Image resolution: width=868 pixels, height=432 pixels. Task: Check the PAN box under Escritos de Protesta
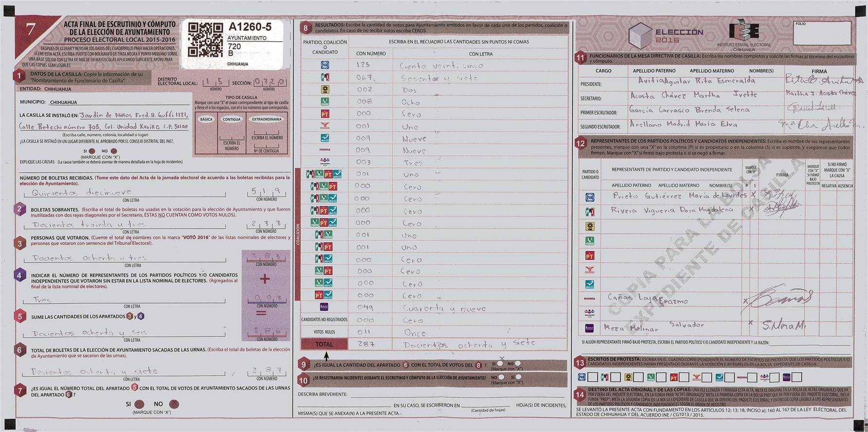592,377
